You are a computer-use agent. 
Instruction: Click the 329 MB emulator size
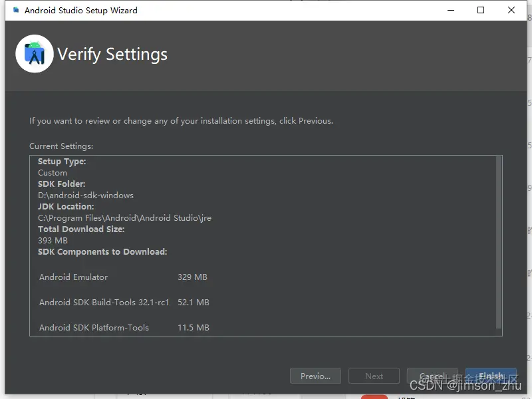click(192, 277)
